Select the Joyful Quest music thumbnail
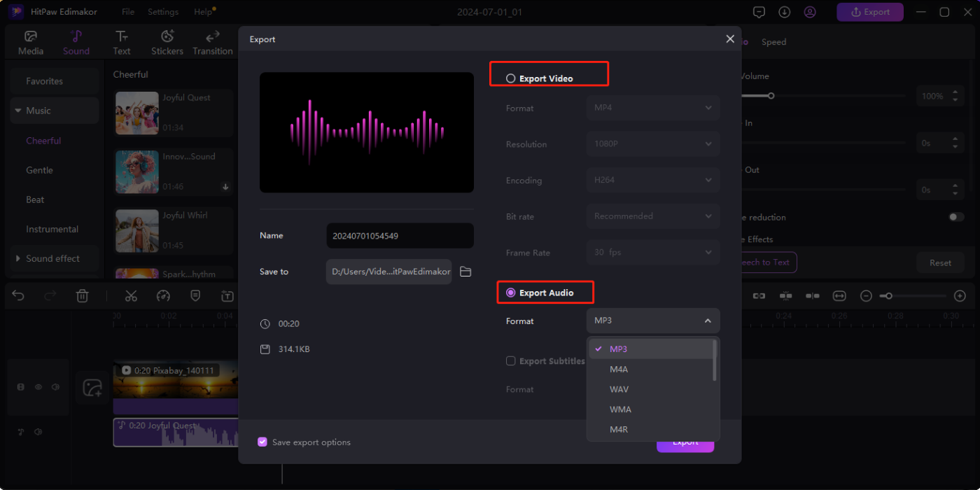This screenshot has height=490, width=980. point(136,112)
